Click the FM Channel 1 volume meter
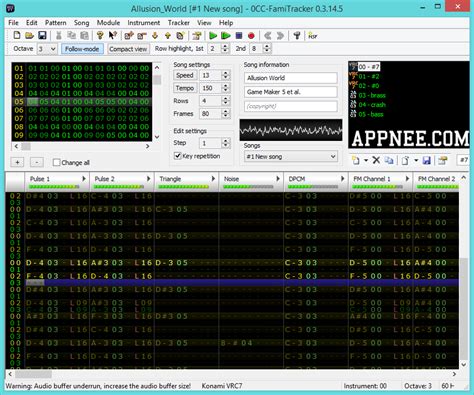Screen dimensions: 474x395 click(378, 187)
